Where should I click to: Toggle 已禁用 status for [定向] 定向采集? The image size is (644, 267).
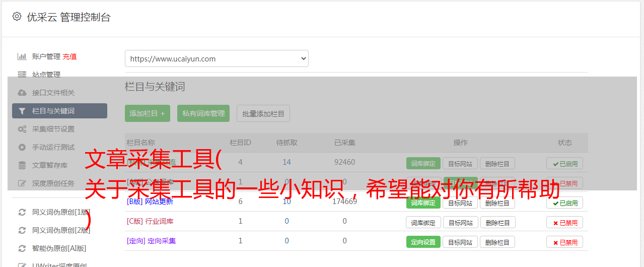click(x=565, y=242)
